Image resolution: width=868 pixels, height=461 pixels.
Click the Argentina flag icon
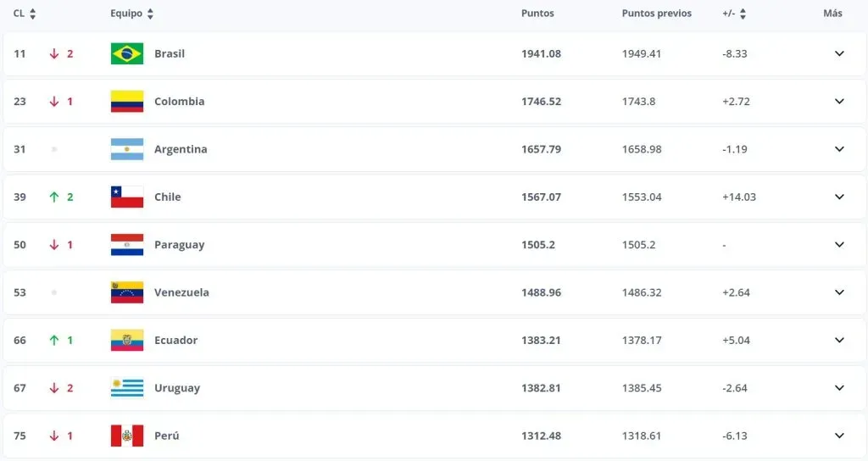click(127, 149)
